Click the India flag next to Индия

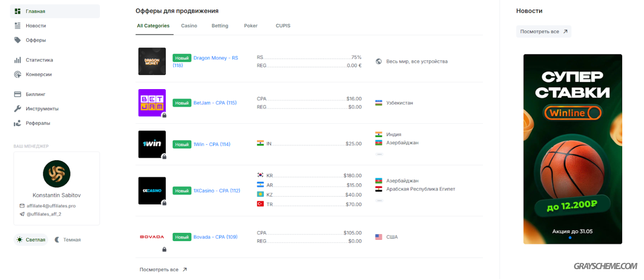pos(379,135)
